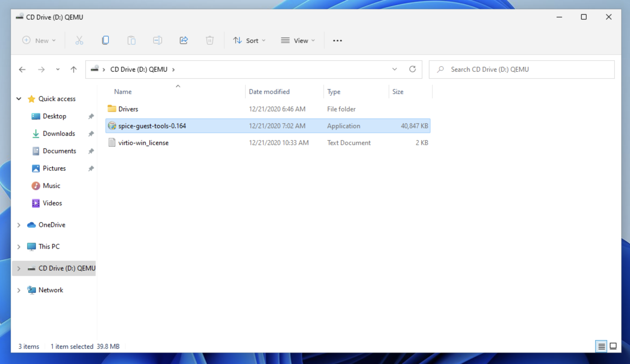Switch to large thumbnails view toggle
Image resolution: width=630 pixels, height=364 pixels.
pos(613,346)
